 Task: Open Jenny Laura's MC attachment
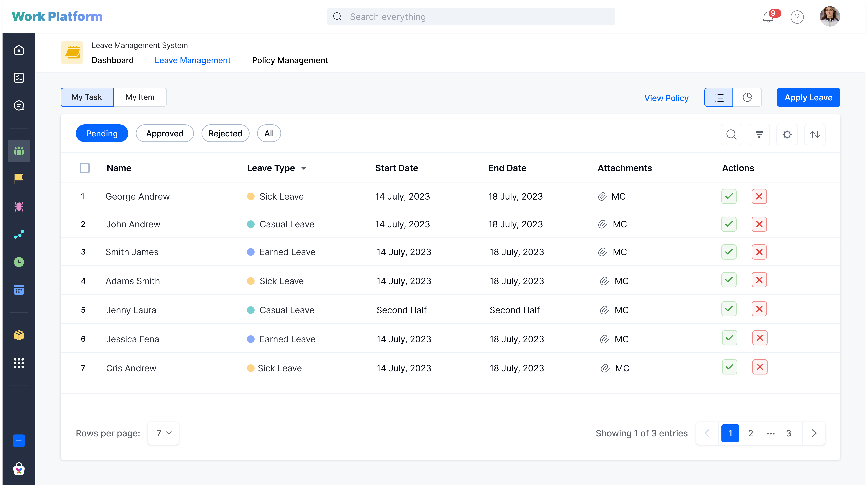(614, 310)
